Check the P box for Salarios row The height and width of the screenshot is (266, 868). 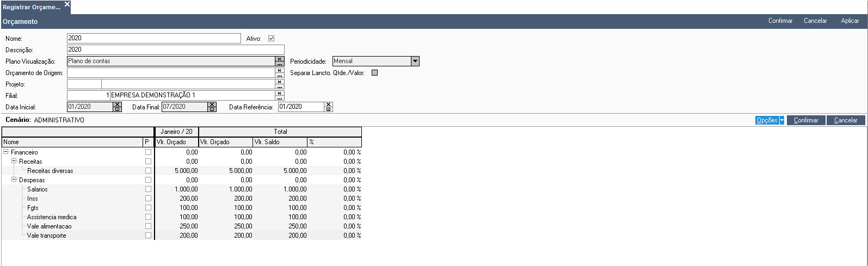tap(148, 189)
